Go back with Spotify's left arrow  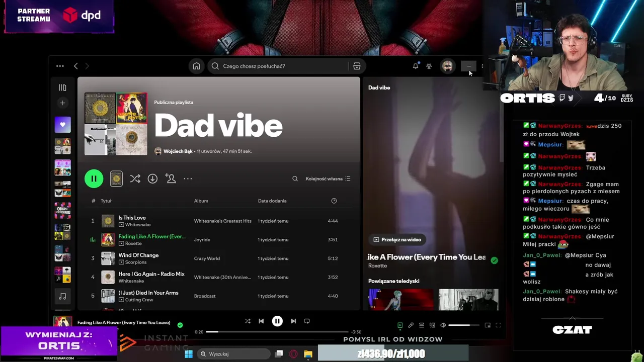click(76, 66)
